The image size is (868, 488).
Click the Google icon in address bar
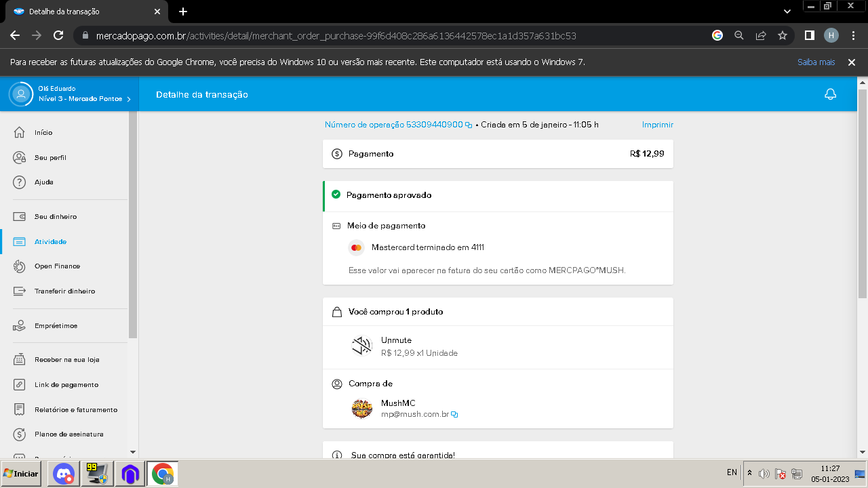[717, 35]
